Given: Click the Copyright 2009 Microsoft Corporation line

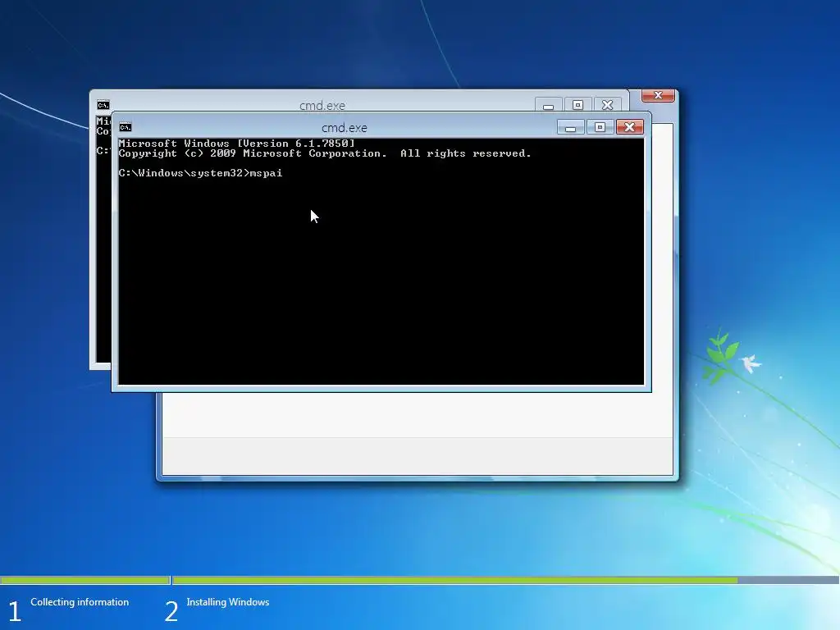Looking at the screenshot, I should [x=325, y=153].
